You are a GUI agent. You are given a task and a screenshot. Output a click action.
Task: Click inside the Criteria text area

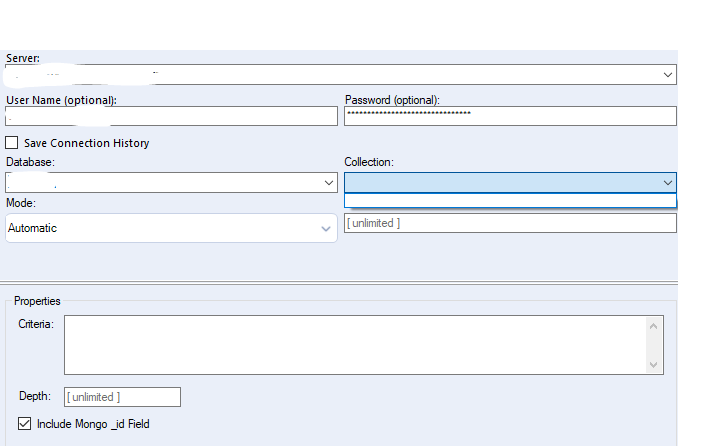(355, 345)
